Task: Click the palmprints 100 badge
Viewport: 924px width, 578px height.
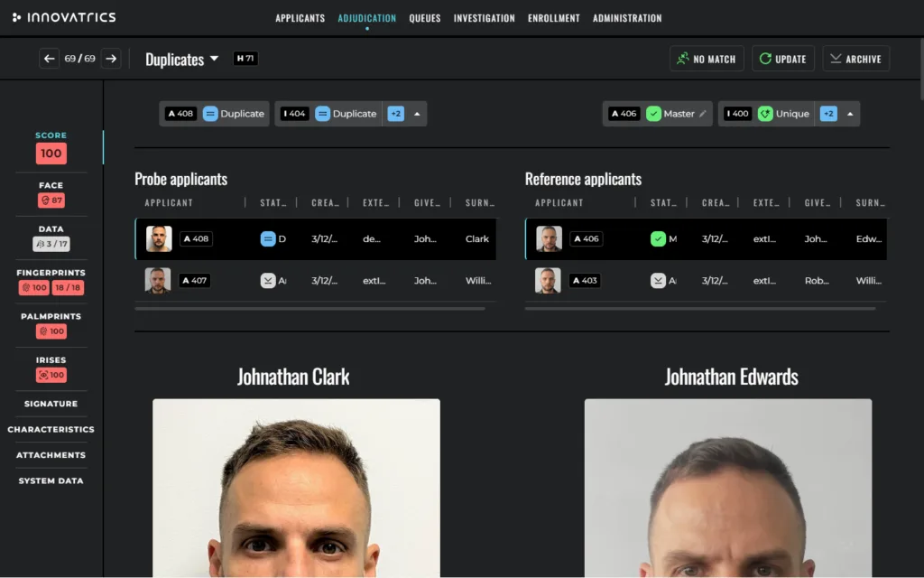Action: tap(51, 331)
